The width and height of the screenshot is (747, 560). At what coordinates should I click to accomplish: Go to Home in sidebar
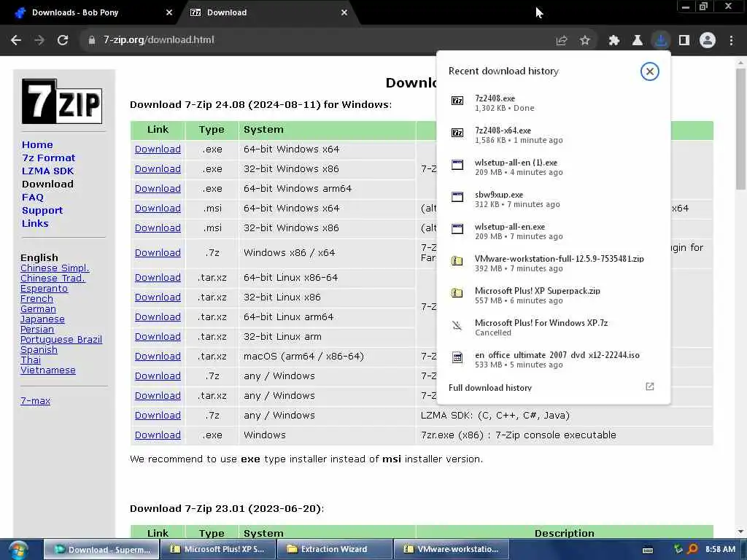click(x=37, y=145)
